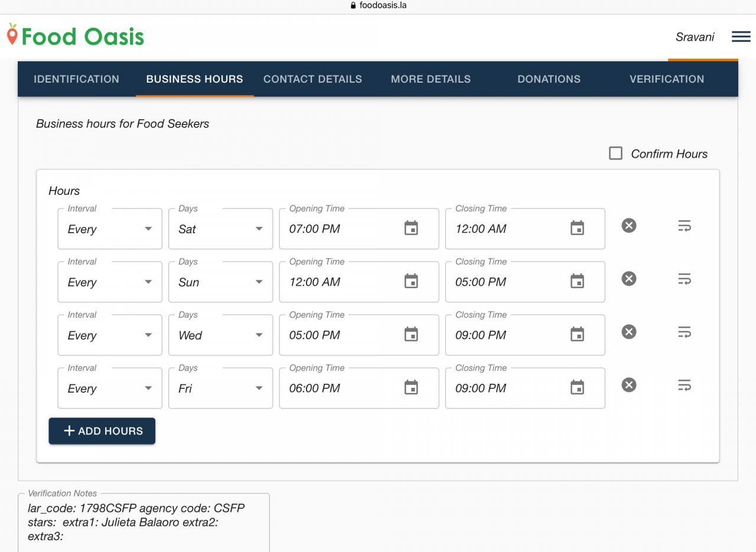Open the Verification tab
Image resolution: width=756 pixels, height=552 pixels.
pos(667,79)
